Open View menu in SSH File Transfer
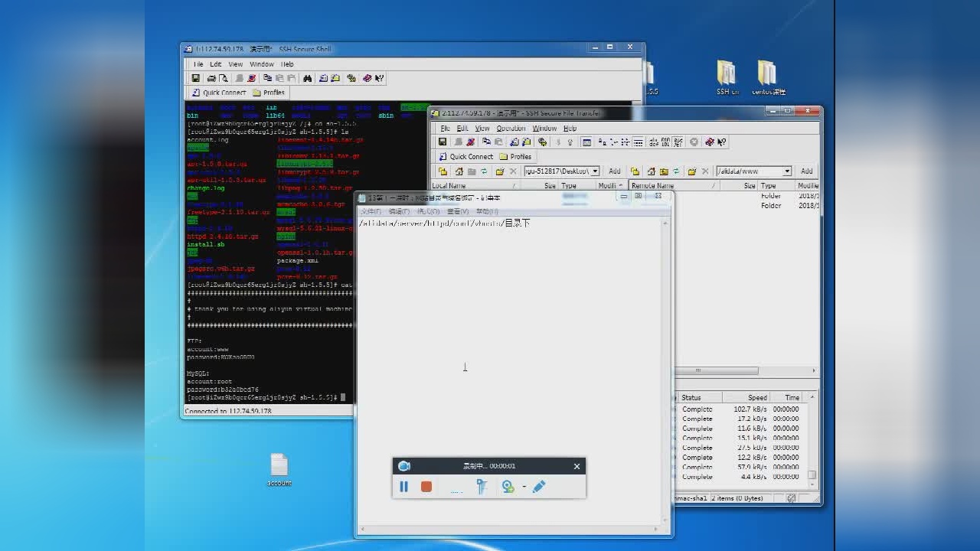The height and width of the screenshot is (551, 980). (x=482, y=129)
